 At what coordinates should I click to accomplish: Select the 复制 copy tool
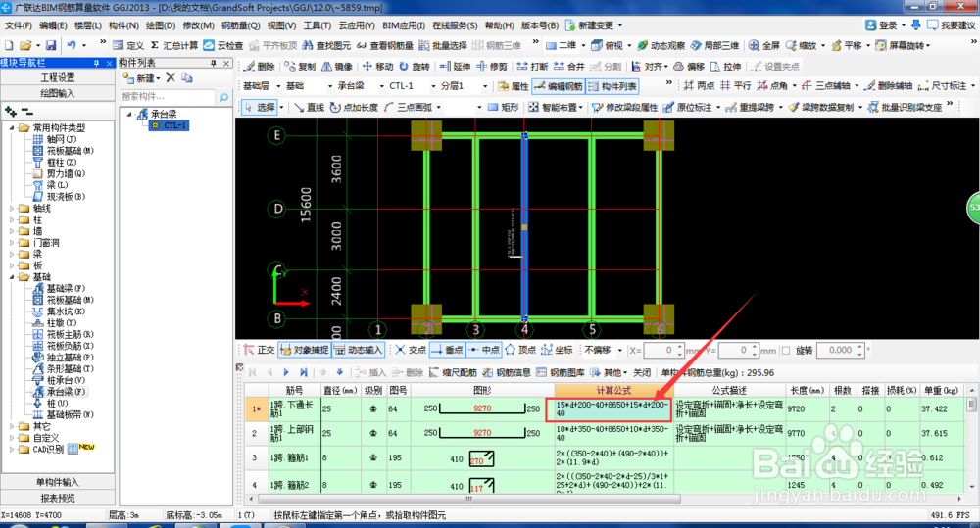tap(300, 67)
